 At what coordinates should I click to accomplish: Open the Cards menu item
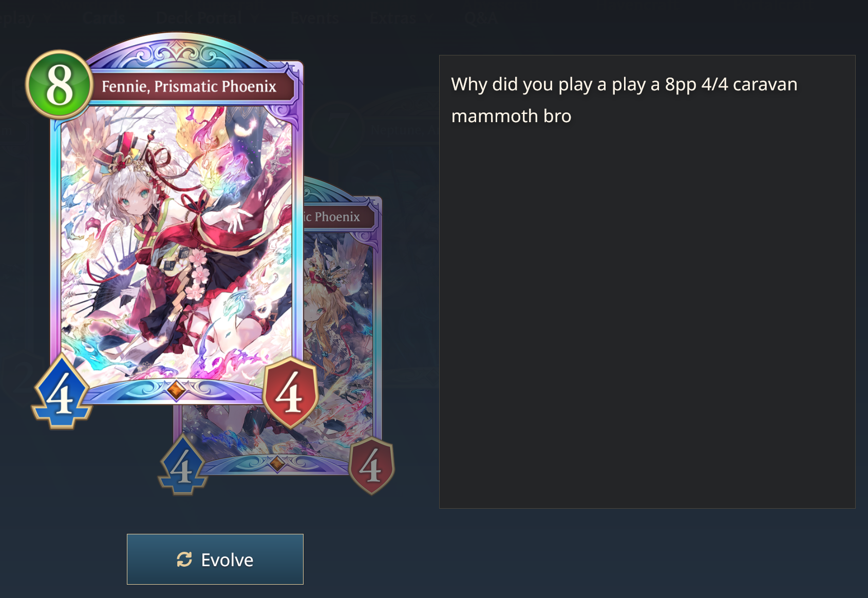pyautogui.click(x=104, y=18)
